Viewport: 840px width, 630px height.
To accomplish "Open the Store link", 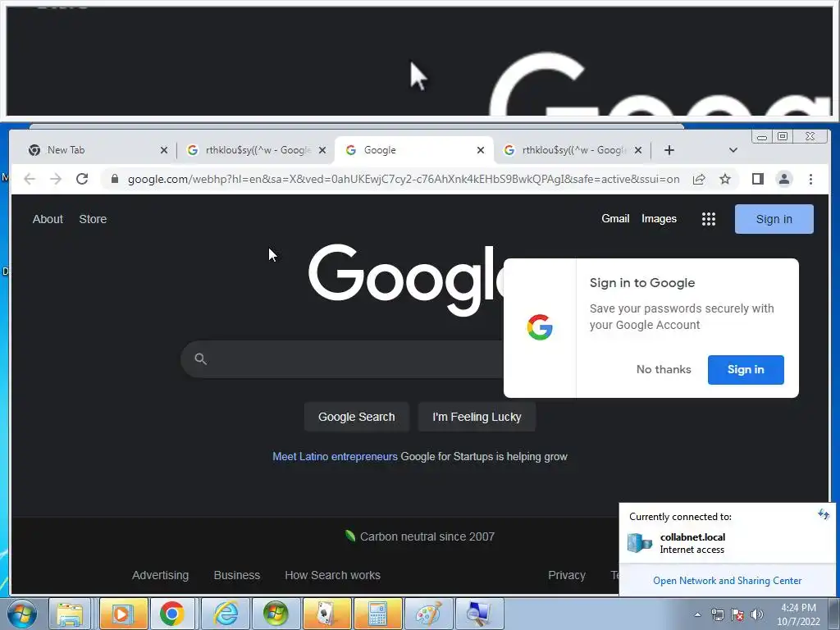I will [93, 219].
